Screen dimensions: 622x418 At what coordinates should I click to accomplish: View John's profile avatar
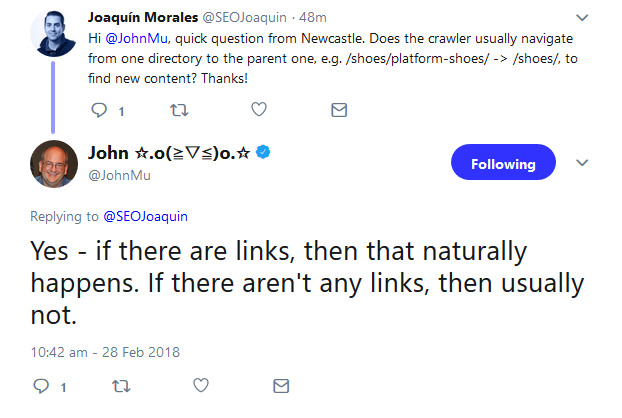click(x=53, y=164)
